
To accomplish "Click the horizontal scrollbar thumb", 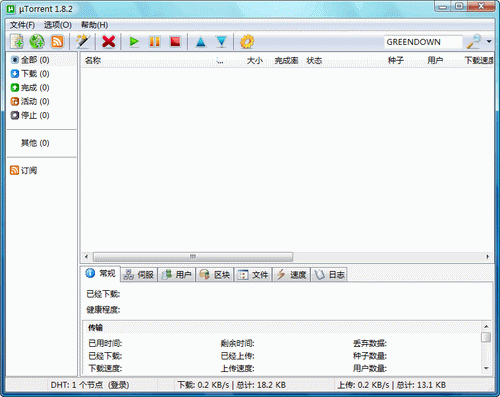I will [193, 257].
